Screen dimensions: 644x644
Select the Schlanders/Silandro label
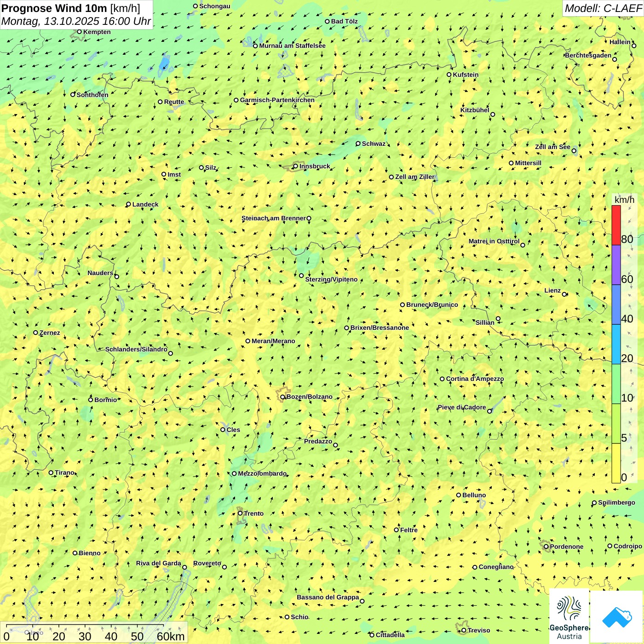(136, 349)
